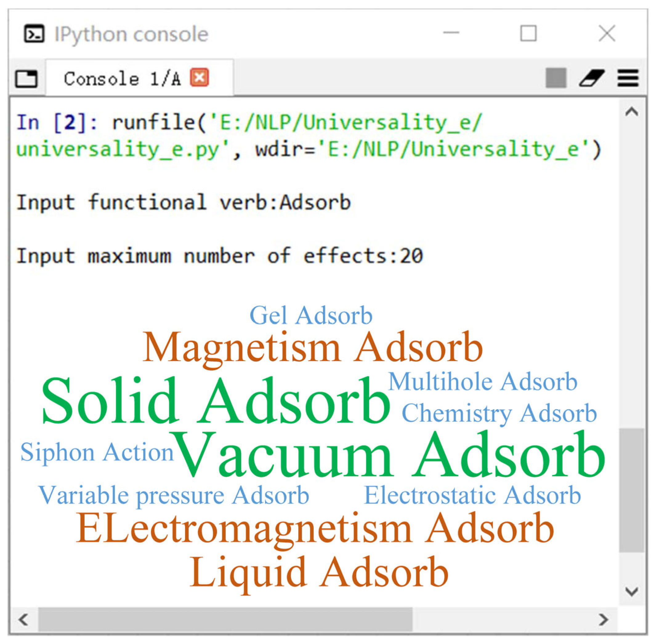The image size is (657, 644).
Task: Maximize the IPython console window
Action: [x=528, y=34]
